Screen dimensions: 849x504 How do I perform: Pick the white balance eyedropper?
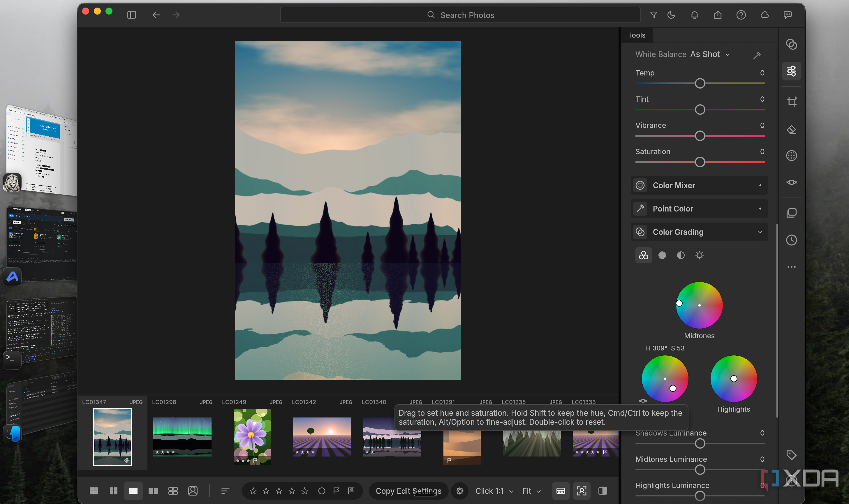click(757, 55)
